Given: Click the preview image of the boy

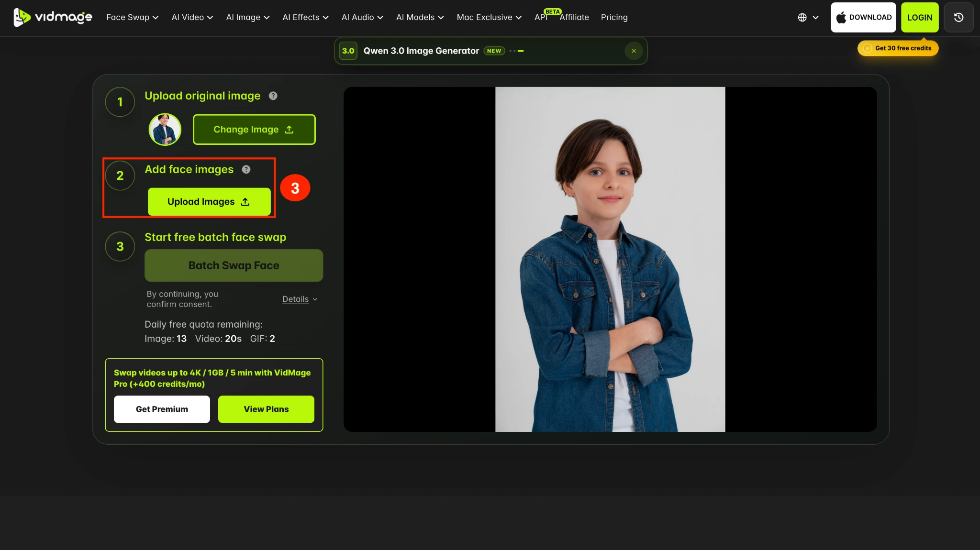Looking at the screenshot, I should pos(610,259).
